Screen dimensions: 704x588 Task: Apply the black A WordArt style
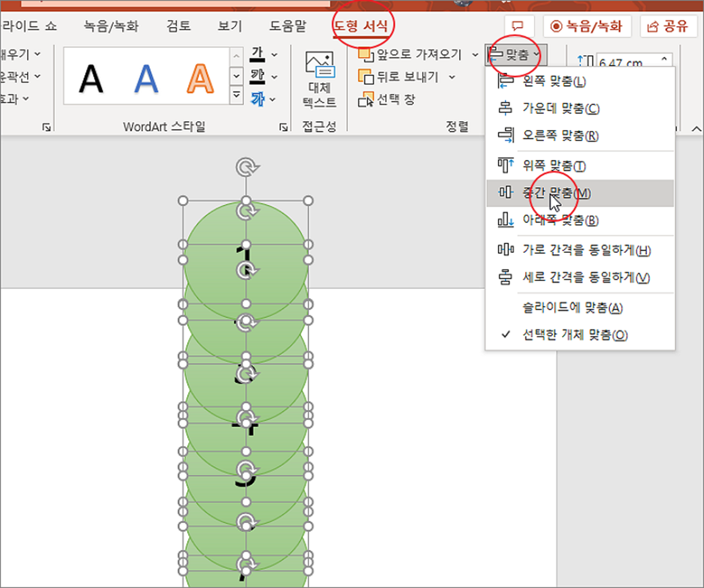(x=91, y=79)
